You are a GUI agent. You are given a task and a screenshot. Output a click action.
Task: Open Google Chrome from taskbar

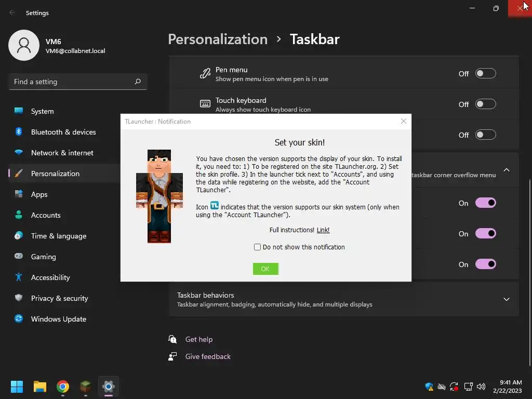(63, 387)
